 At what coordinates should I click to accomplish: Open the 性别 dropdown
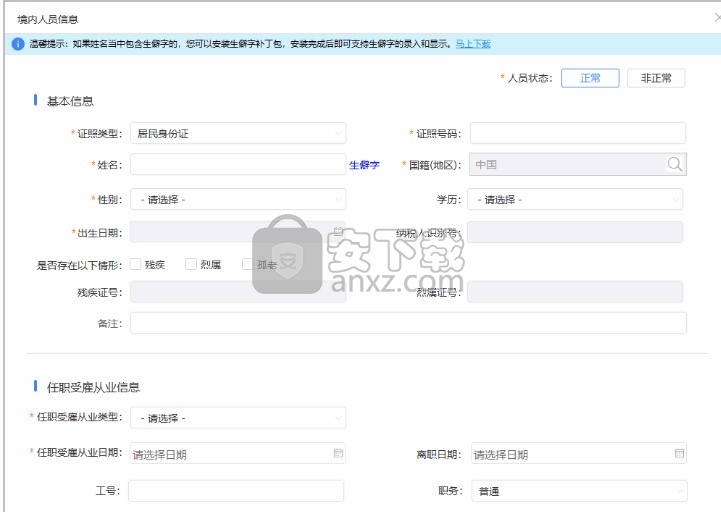click(238, 199)
